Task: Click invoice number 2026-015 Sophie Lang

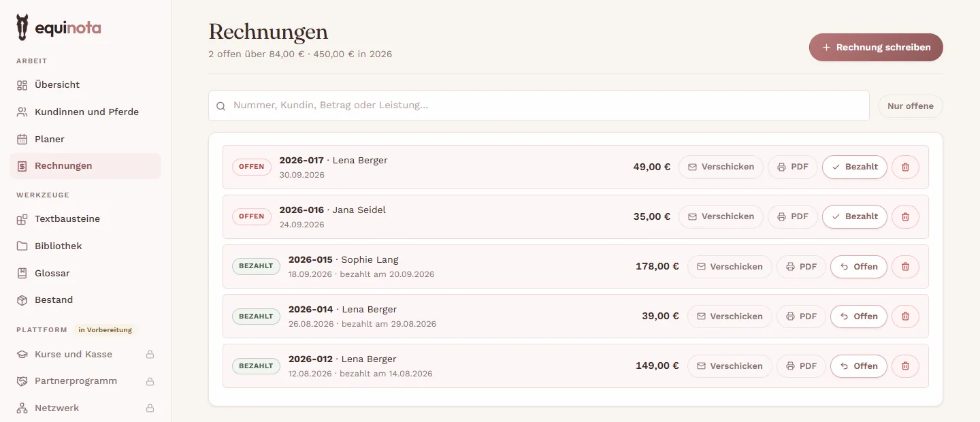Action: pyautogui.click(x=344, y=260)
